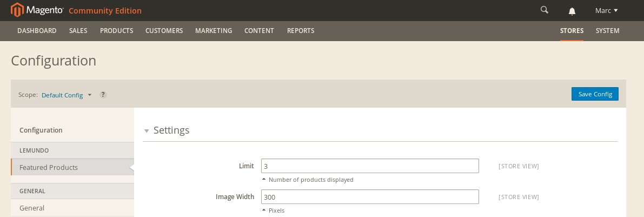644x217 pixels.
Task: Open the System menu
Action: point(607,31)
